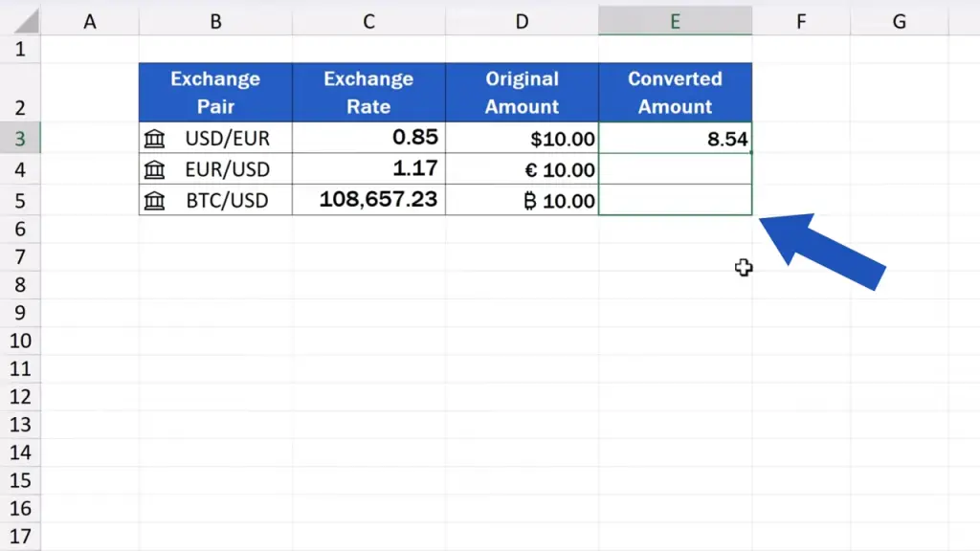Viewport: 980px width, 551px height.
Task: Select column E header
Action: click(x=675, y=21)
